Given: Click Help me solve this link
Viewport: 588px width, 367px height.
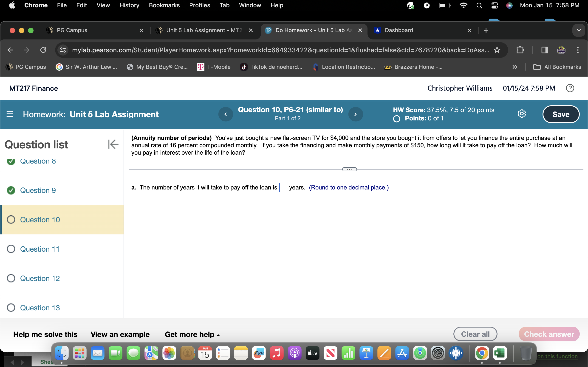Looking at the screenshot, I should pyautogui.click(x=45, y=334).
